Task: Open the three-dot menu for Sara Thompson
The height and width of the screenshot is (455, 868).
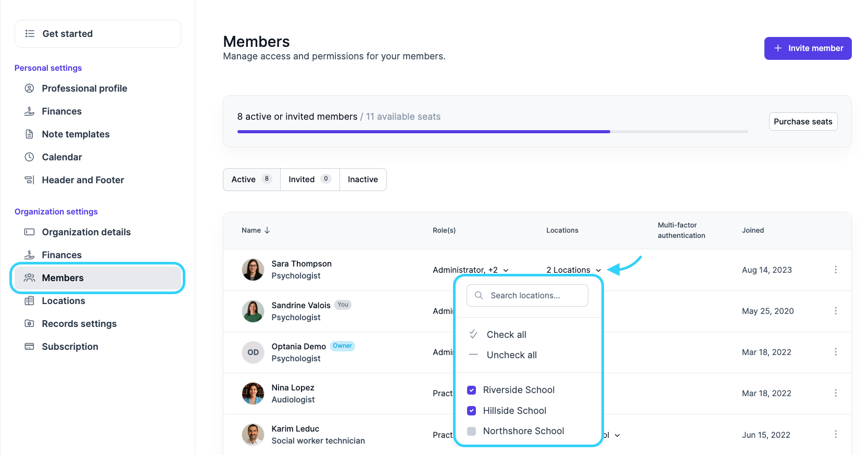Action: tap(835, 270)
